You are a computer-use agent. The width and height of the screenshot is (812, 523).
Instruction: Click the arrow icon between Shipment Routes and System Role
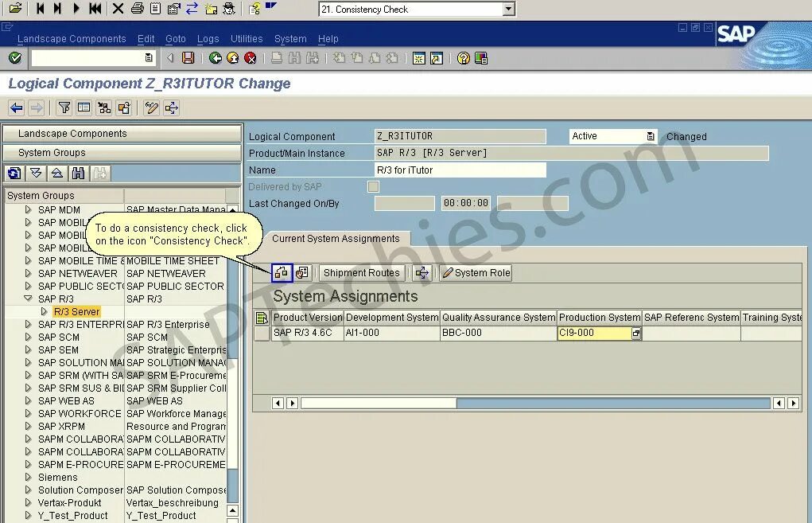(422, 272)
